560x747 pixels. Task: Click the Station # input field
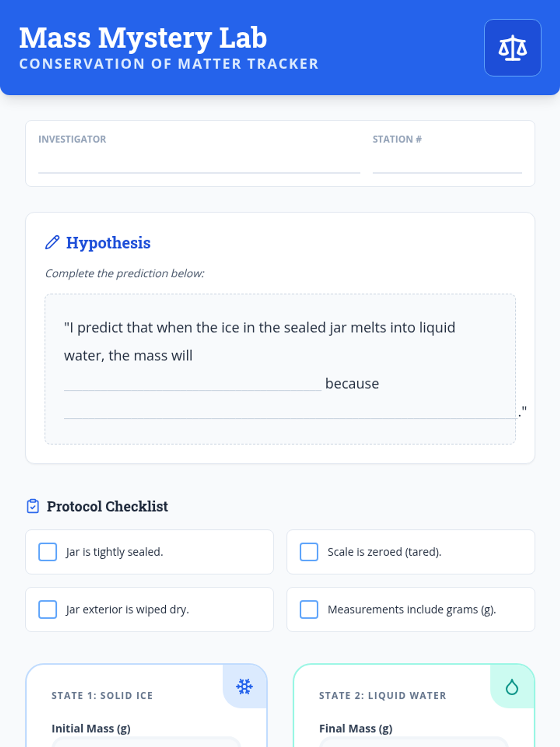pos(447,162)
